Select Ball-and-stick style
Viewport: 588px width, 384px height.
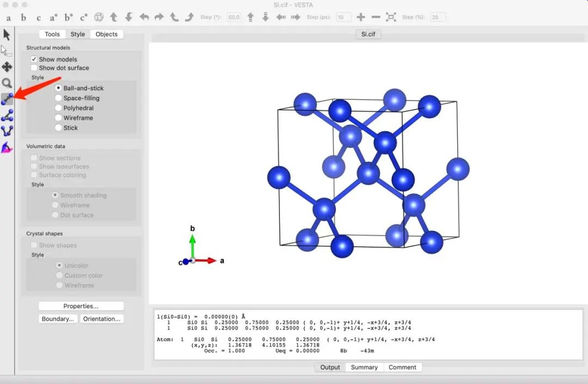coord(58,88)
